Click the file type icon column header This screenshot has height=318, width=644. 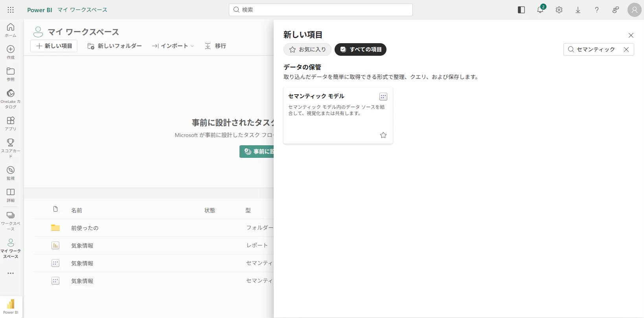pyautogui.click(x=55, y=209)
